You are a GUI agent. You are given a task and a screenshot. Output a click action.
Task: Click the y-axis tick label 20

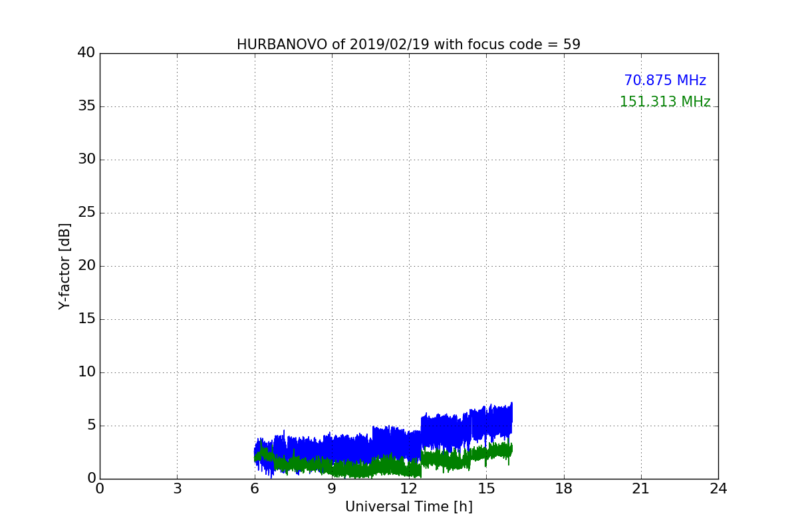pyautogui.click(x=86, y=266)
